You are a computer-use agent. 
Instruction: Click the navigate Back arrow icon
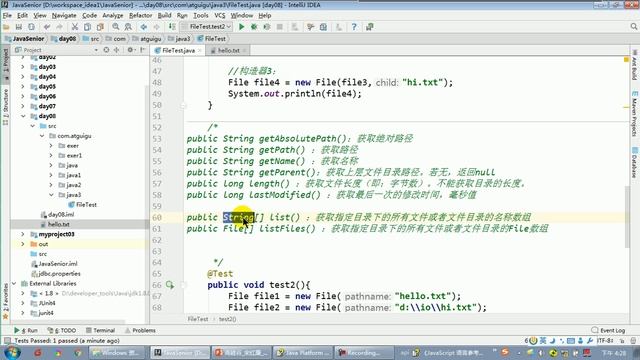click(144, 27)
